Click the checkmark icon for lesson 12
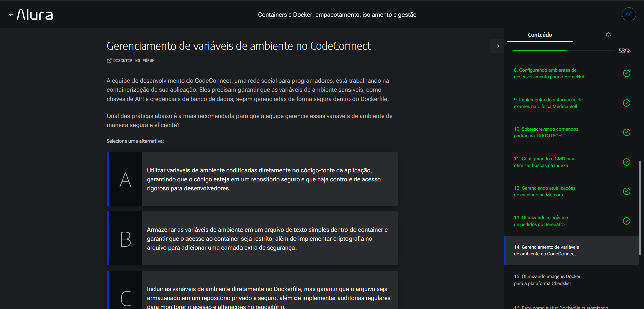Screen dimensions: 644x309 (x=626, y=191)
